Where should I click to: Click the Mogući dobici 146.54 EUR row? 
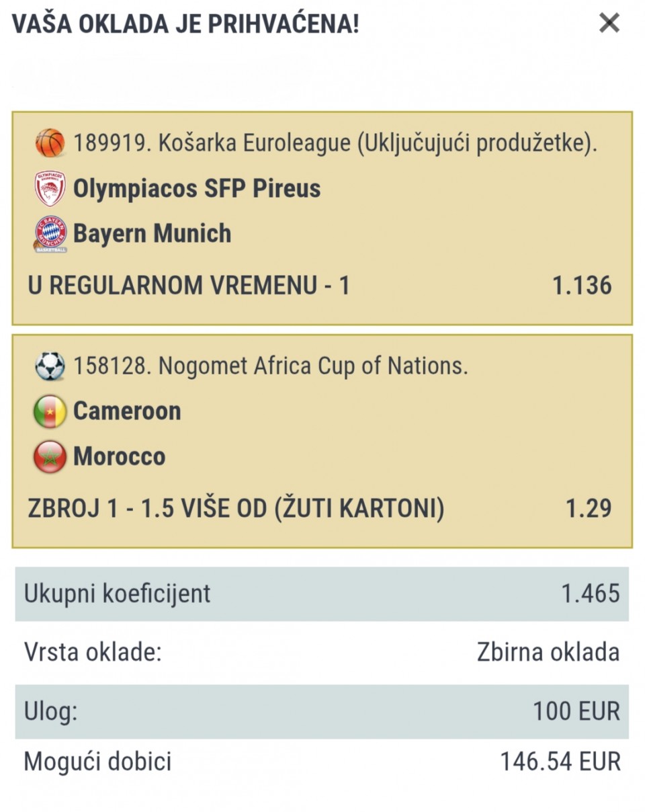[322, 762]
